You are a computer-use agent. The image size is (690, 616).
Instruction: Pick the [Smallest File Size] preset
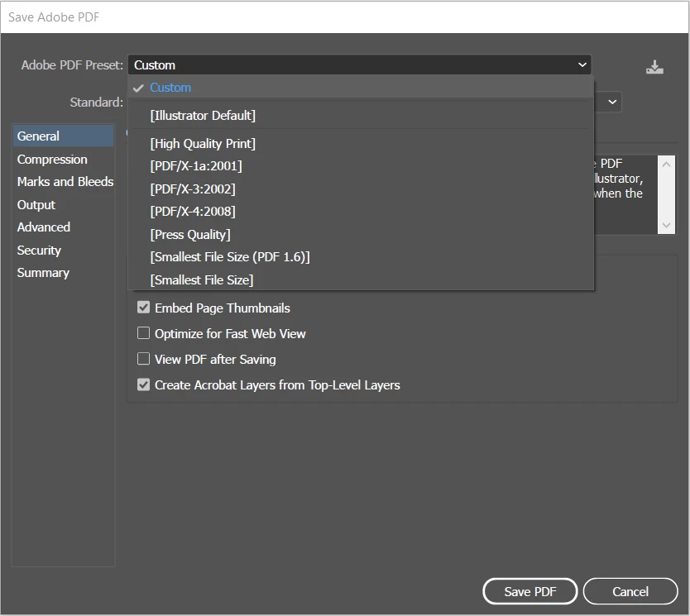(x=361, y=279)
